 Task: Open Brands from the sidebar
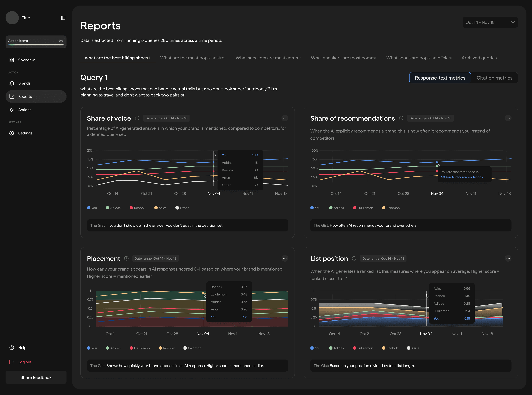coord(24,83)
